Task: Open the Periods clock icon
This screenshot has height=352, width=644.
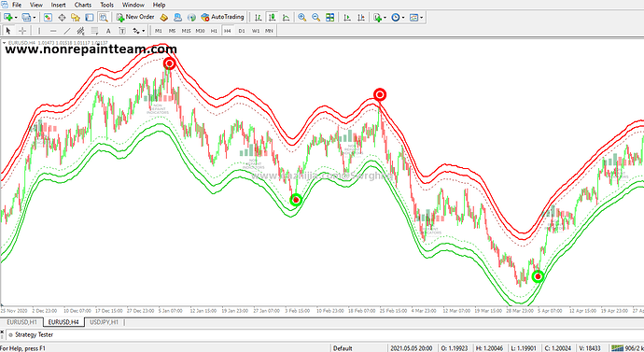Action: tap(396, 17)
